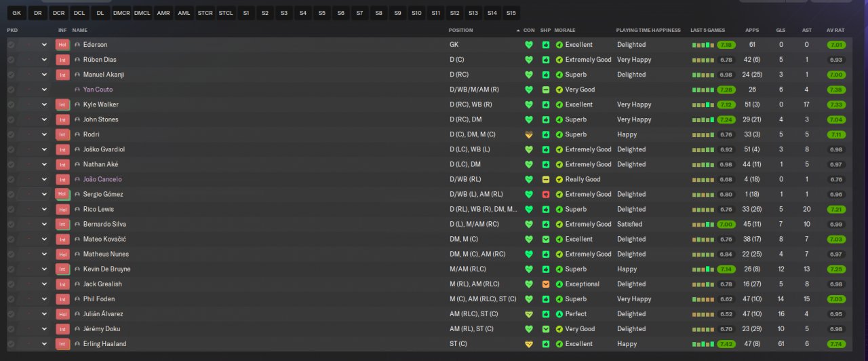Open the selection dropdown for Jack Grealish

point(44,284)
